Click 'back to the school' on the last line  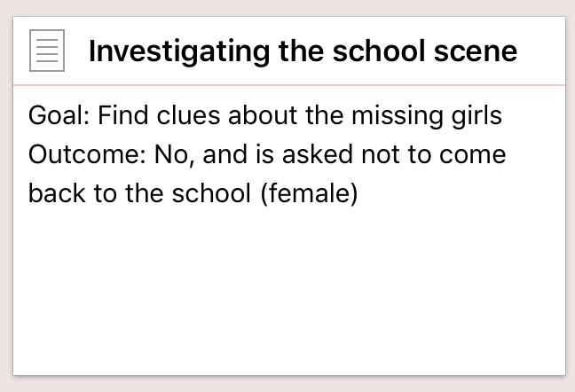tap(139, 193)
